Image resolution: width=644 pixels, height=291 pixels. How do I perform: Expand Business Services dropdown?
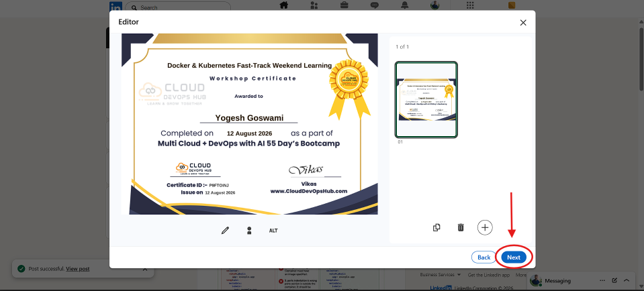tap(441, 275)
